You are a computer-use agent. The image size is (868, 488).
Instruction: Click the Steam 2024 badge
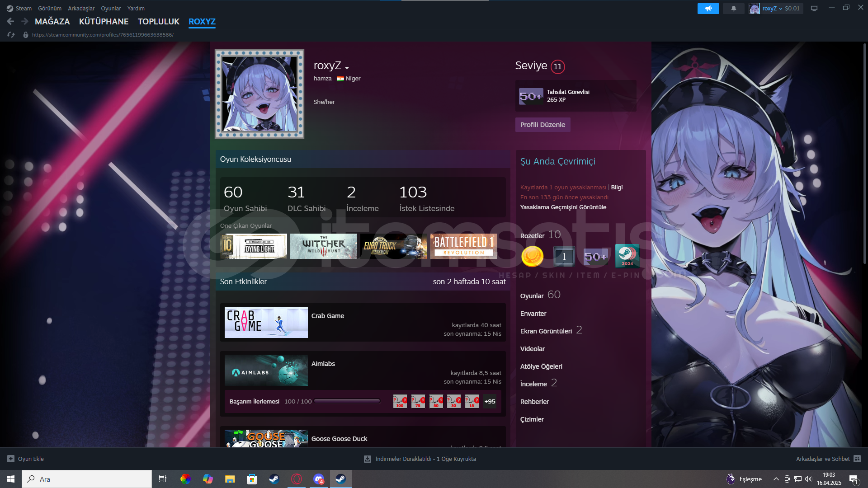[627, 256]
